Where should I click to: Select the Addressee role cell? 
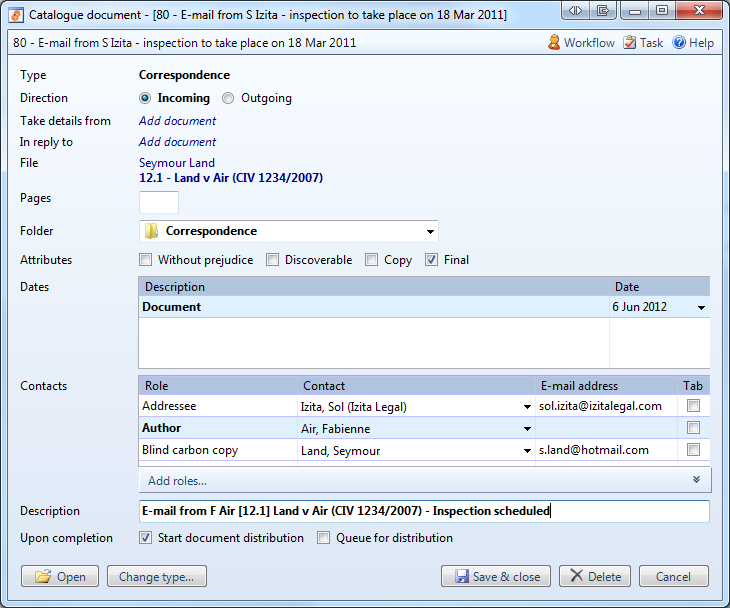218,406
